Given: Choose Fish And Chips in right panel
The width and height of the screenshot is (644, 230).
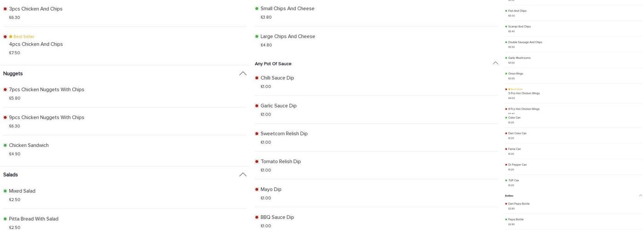Looking at the screenshot, I should [x=517, y=11].
